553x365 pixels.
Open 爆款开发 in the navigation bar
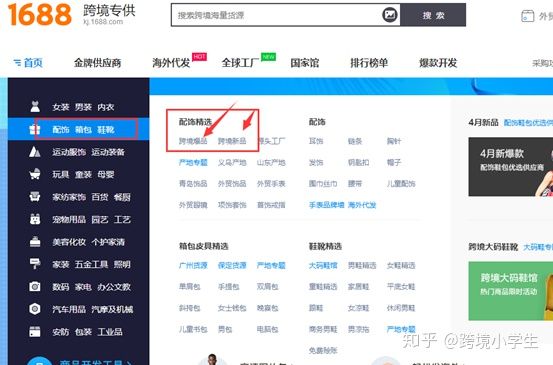click(x=438, y=63)
